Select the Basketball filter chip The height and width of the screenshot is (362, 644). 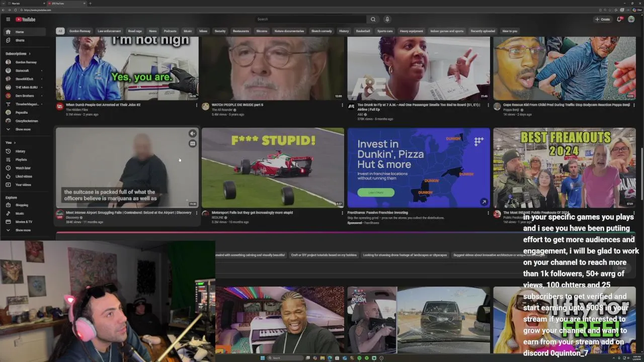[363, 31]
